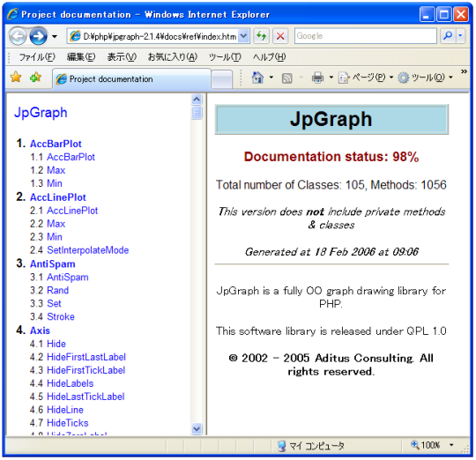Click the Google search box

pos(366,36)
